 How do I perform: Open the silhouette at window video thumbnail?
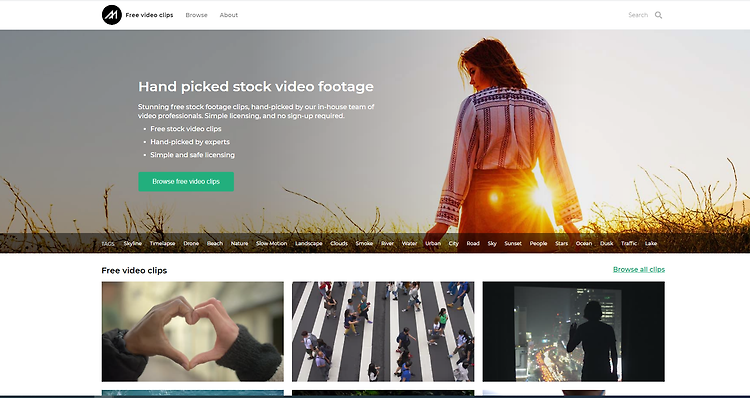[x=574, y=332]
